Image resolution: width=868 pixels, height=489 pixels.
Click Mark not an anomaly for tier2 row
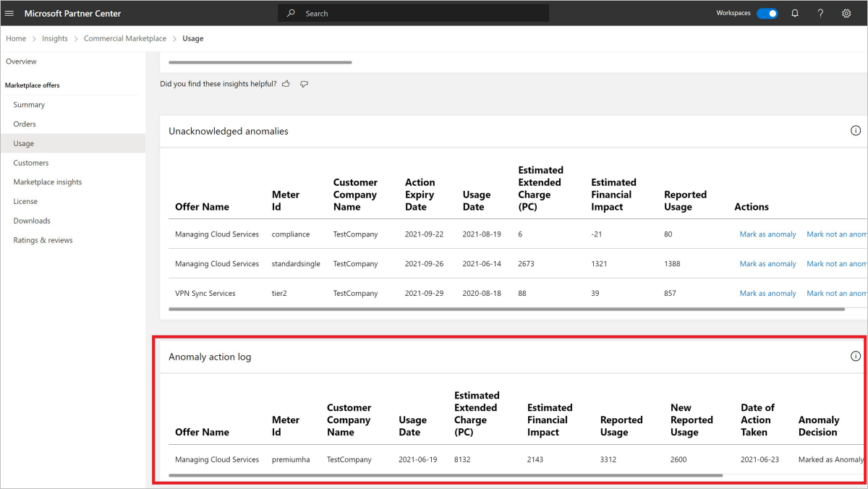(836, 294)
